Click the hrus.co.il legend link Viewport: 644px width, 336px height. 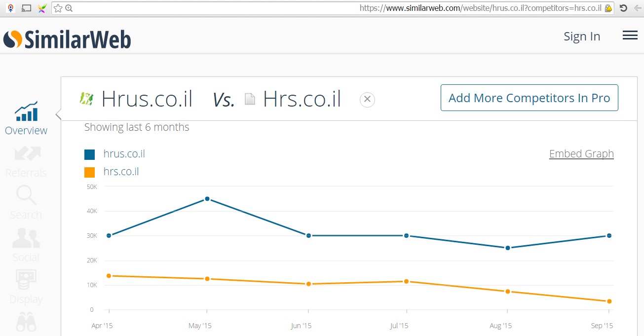tap(124, 153)
